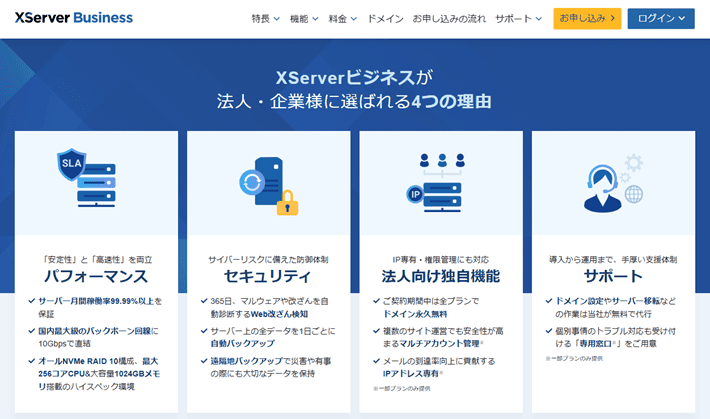Click the 10Gbps backbone bullet text

click(98, 337)
